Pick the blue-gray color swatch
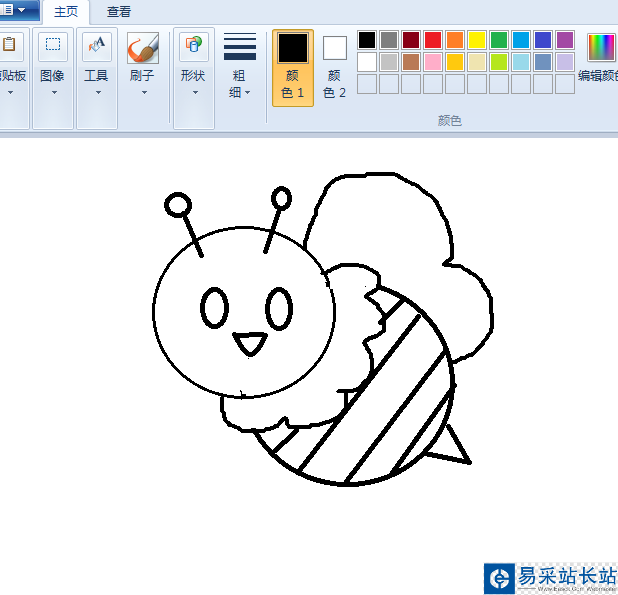Screen dimensions: 618x595 [x=543, y=62]
